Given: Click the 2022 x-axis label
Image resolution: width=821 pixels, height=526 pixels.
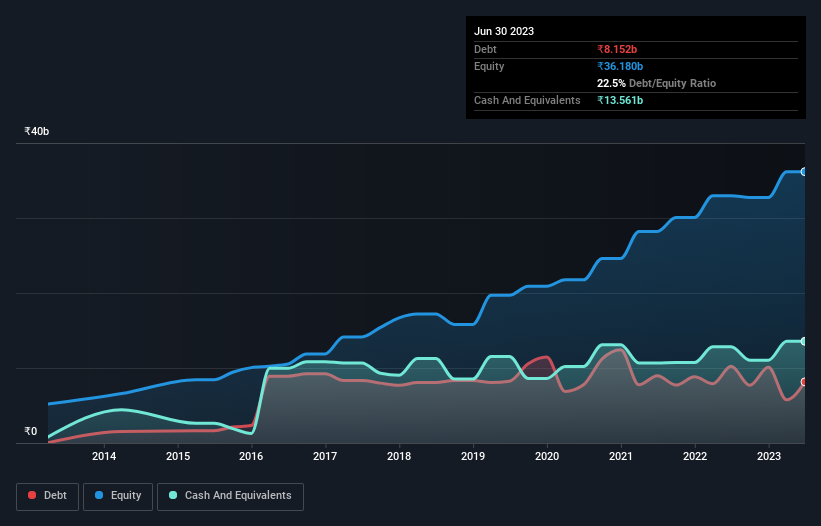Looking at the screenshot, I should [695, 456].
